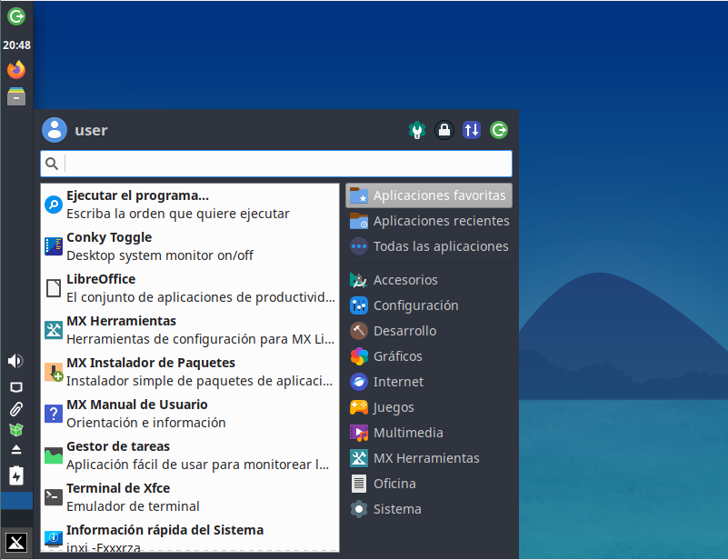Screen dimensions: 728x560
Task: Open the Accesorios category
Action: coord(429,280)
